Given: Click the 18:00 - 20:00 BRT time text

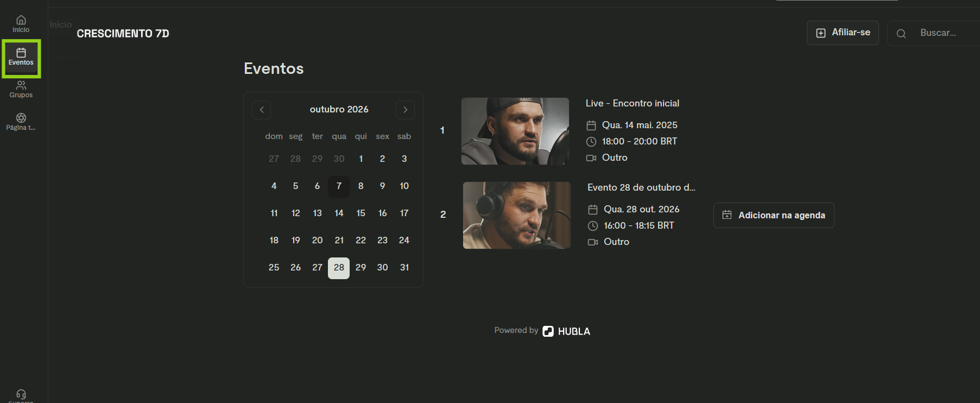Looking at the screenshot, I should tap(640, 142).
